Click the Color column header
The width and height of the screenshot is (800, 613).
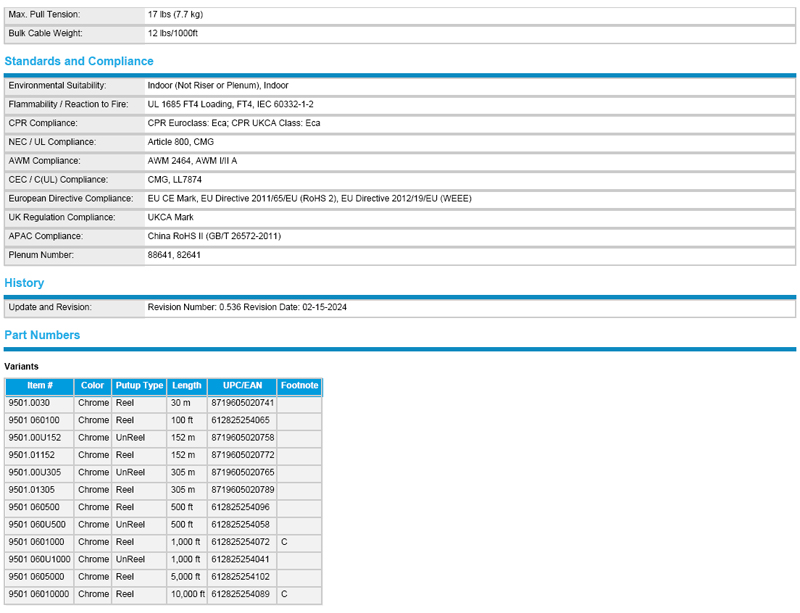pyautogui.click(x=92, y=385)
